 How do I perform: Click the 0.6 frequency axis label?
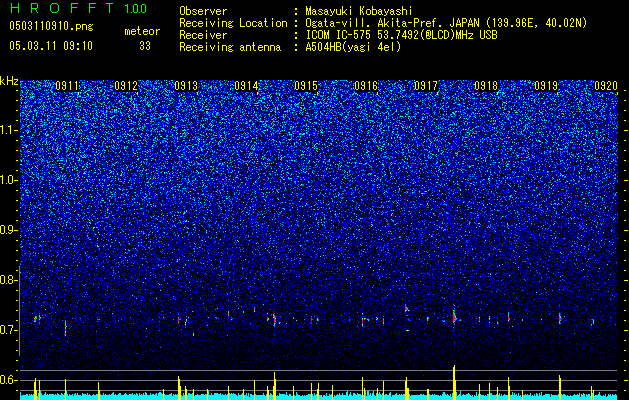pyautogui.click(x=9, y=380)
